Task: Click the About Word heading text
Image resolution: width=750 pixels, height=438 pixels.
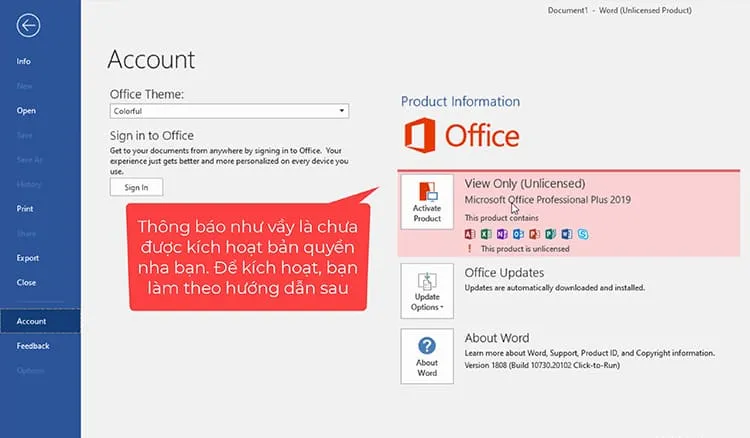Action: 497,338
